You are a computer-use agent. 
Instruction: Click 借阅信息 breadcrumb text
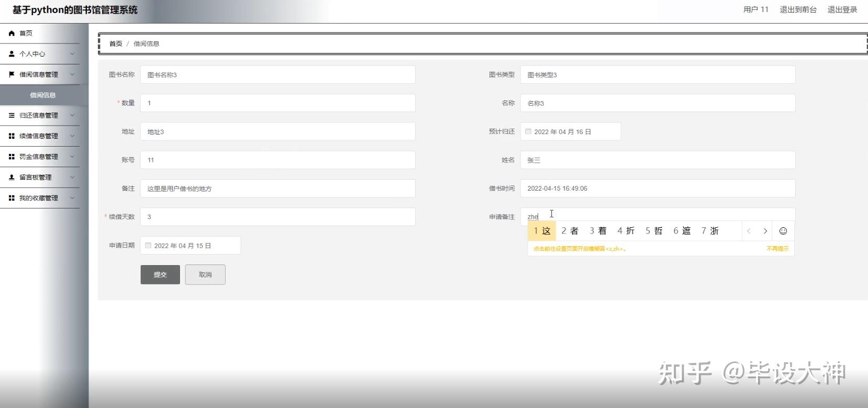click(146, 43)
